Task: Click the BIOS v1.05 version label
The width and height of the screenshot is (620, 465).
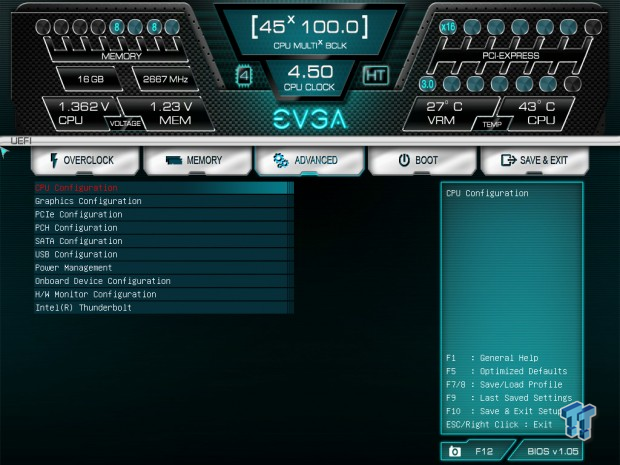Action: 552,451
